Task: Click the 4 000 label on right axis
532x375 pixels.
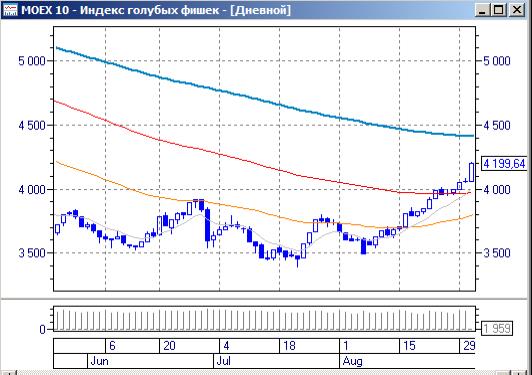Action: (497, 189)
